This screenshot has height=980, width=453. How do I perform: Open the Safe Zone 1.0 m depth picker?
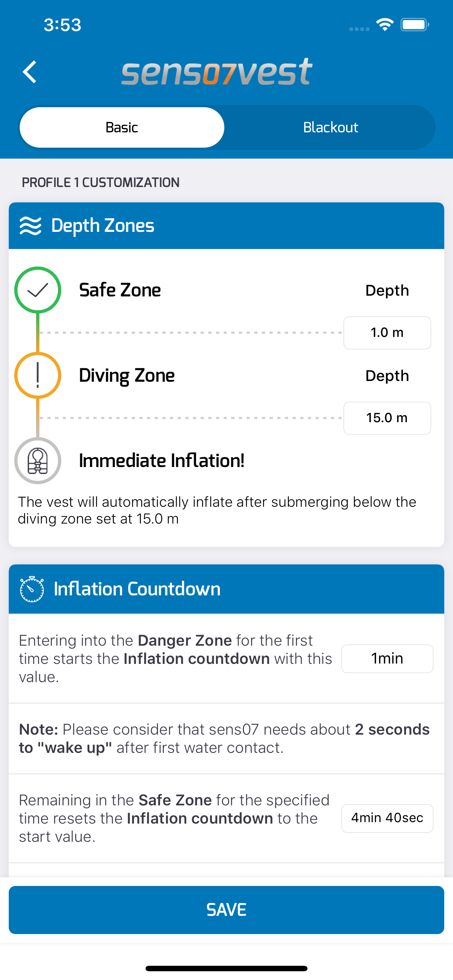point(387,332)
